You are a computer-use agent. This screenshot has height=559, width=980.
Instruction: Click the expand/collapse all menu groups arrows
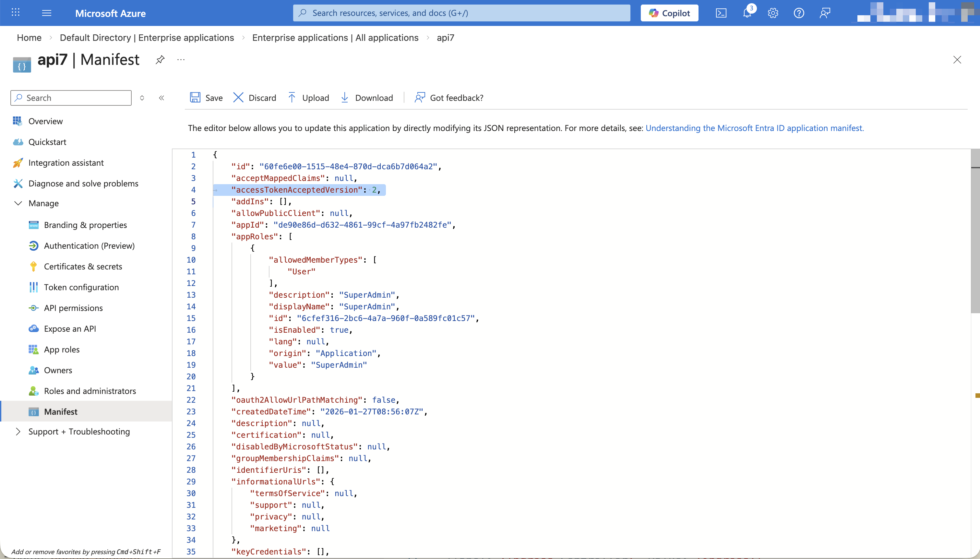tap(142, 98)
